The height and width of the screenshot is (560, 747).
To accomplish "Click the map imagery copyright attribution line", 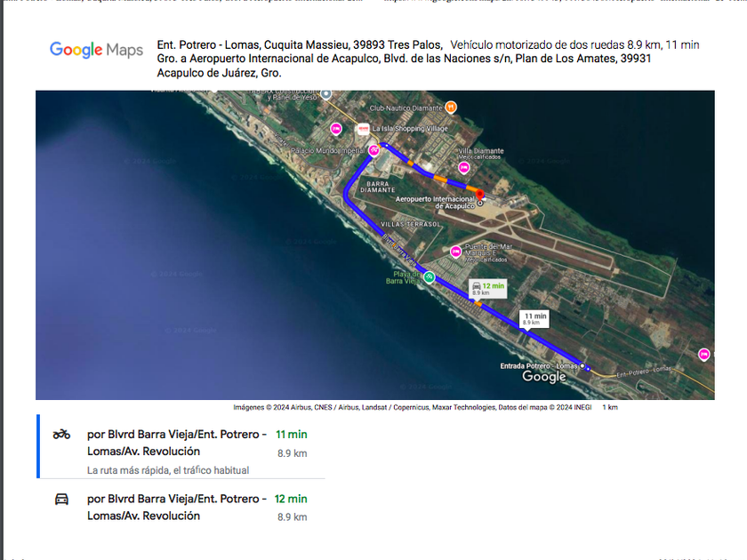I will (413, 407).
